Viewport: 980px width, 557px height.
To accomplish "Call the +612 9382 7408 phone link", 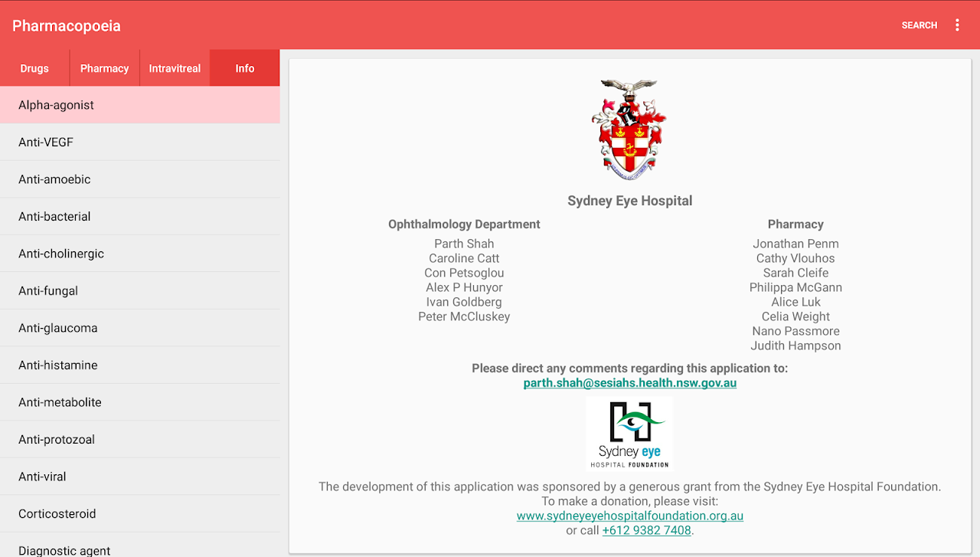I will [x=647, y=530].
